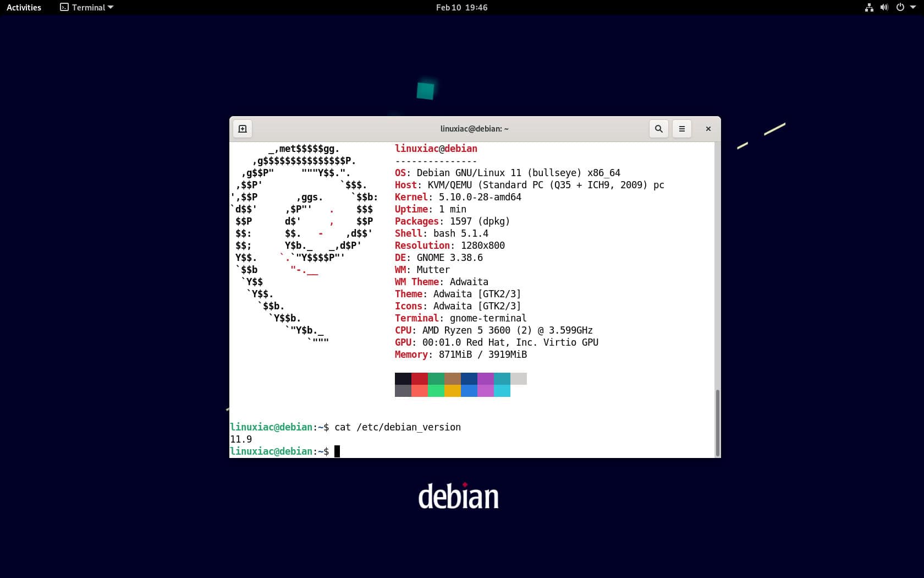Open the terminal hamburger menu
The width and height of the screenshot is (924, 578).
click(682, 128)
